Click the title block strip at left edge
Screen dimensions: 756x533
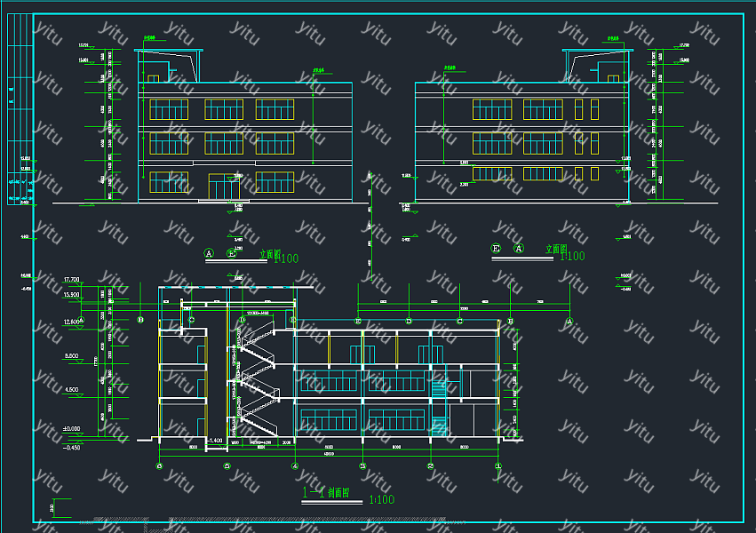coord(19,108)
